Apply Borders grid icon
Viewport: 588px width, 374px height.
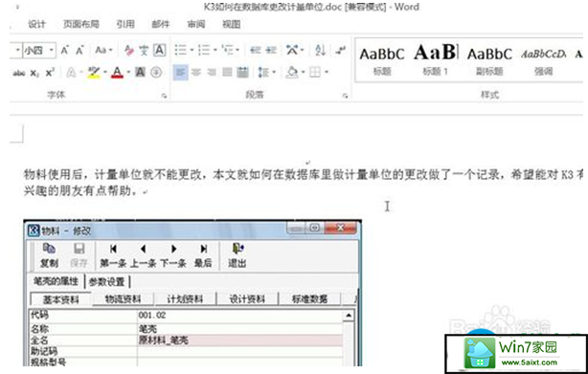click(315, 72)
